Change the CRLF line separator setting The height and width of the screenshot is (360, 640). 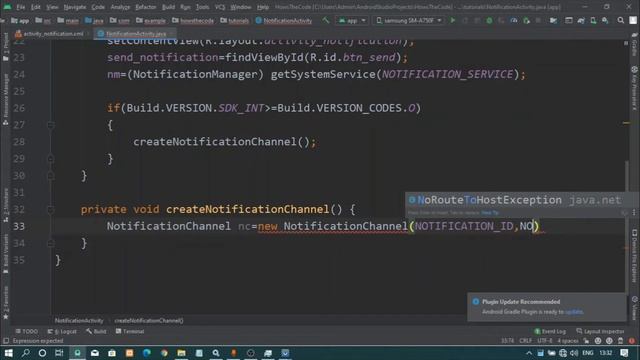tap(525, 341)
